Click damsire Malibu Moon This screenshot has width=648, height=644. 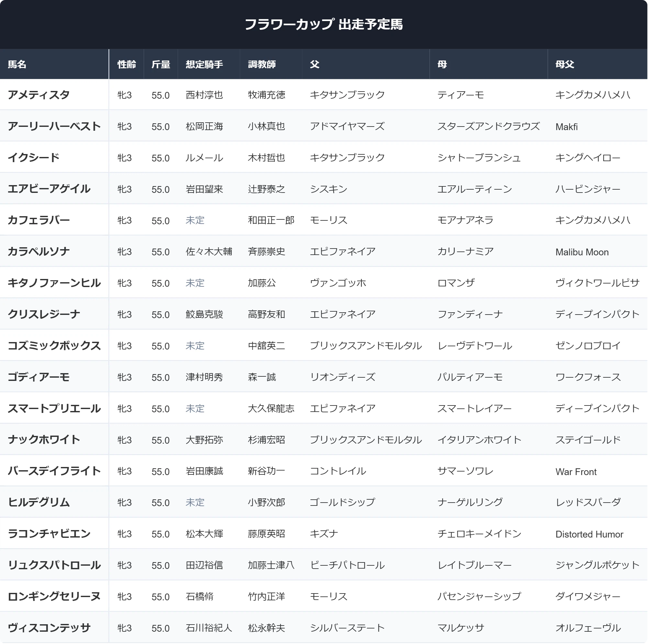(582, 252)
